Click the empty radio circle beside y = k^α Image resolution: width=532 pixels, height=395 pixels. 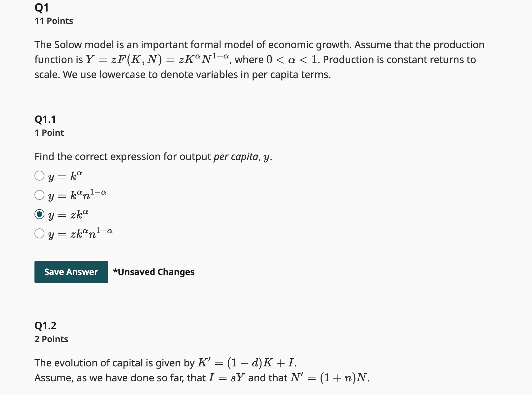pyautogui.click(x=39, y=176)
